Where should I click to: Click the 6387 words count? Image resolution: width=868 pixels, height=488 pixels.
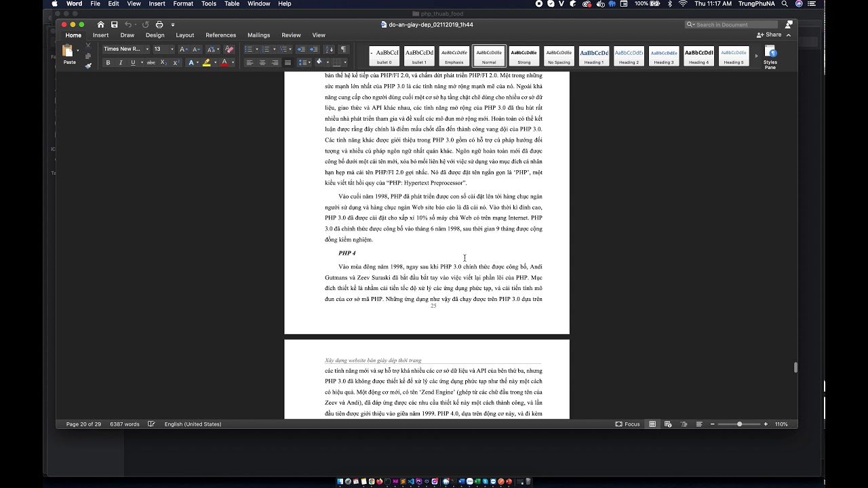tap(125, 424)
